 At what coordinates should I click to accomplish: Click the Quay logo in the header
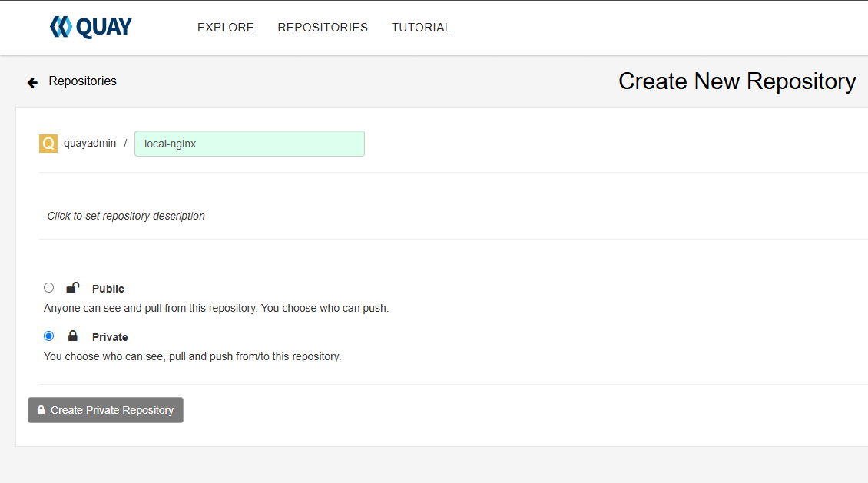[90, 26]
